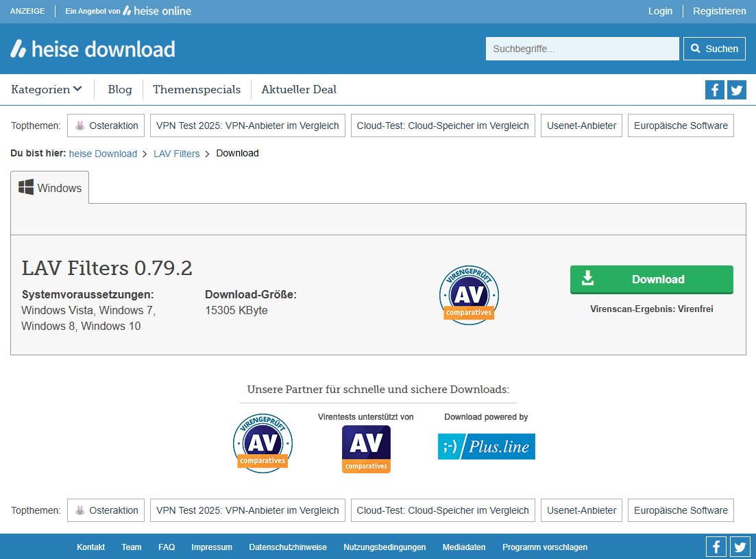The image size is (756, 559).
Task: Click the download arrow icon on the green button
Action: (587, 278)
